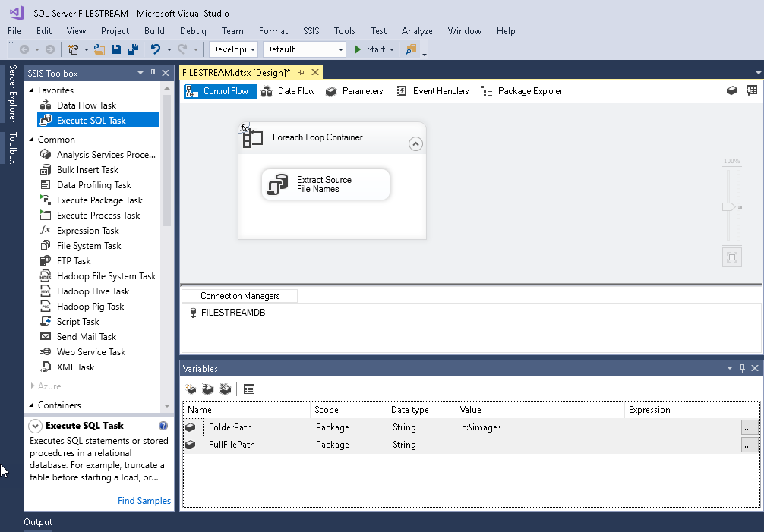Switch to the Data Flow tab
Viewport: 764px width, 532px height.
point(288,91)
